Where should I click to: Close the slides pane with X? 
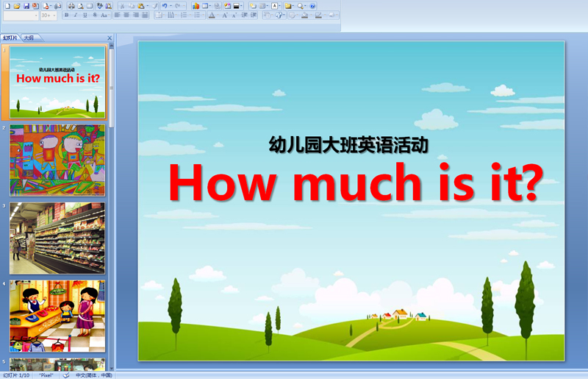110,38
